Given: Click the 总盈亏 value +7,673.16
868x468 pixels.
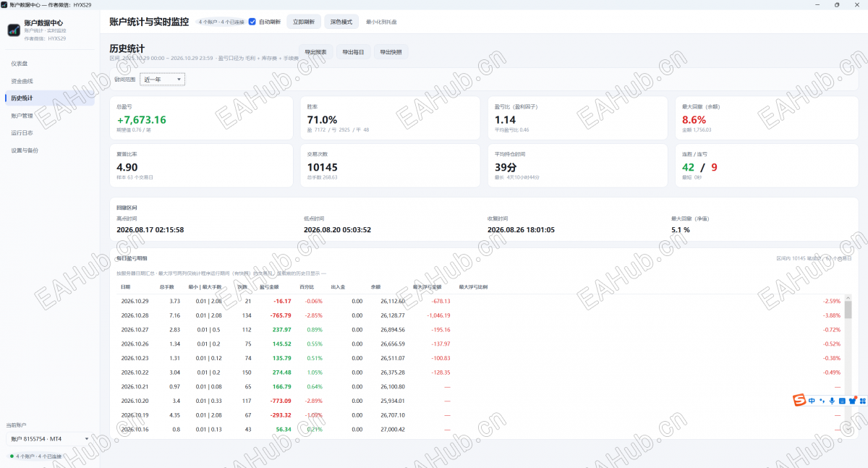Looking at the screenshot, I should click(141, 120).
